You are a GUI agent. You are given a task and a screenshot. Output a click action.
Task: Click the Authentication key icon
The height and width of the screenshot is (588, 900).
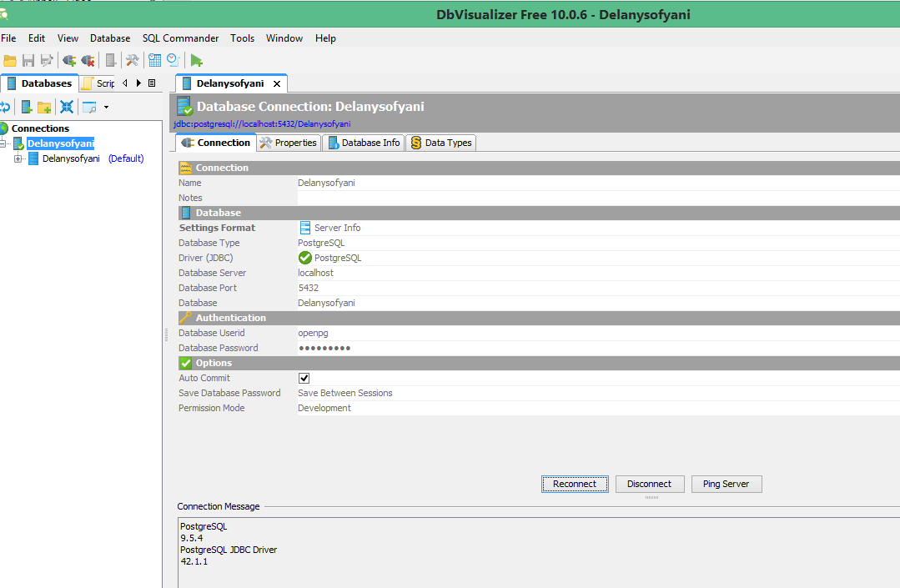pos(185,318)
